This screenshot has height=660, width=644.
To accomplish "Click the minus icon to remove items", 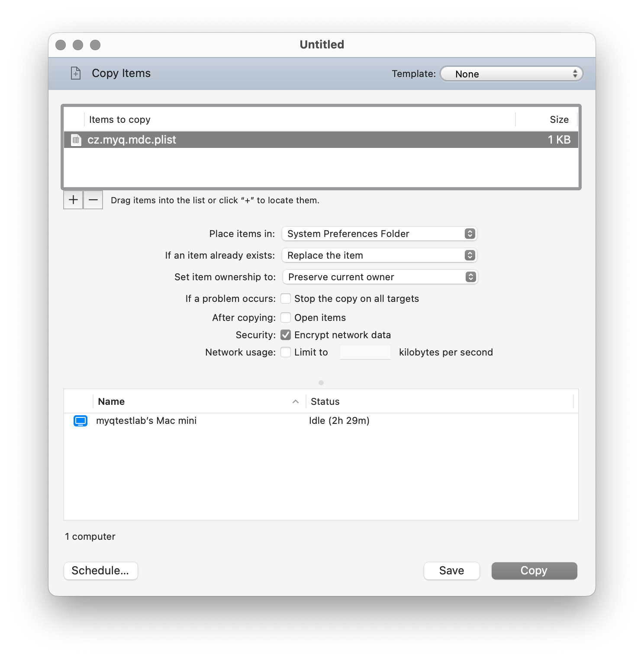I will (x=93, y=199).
